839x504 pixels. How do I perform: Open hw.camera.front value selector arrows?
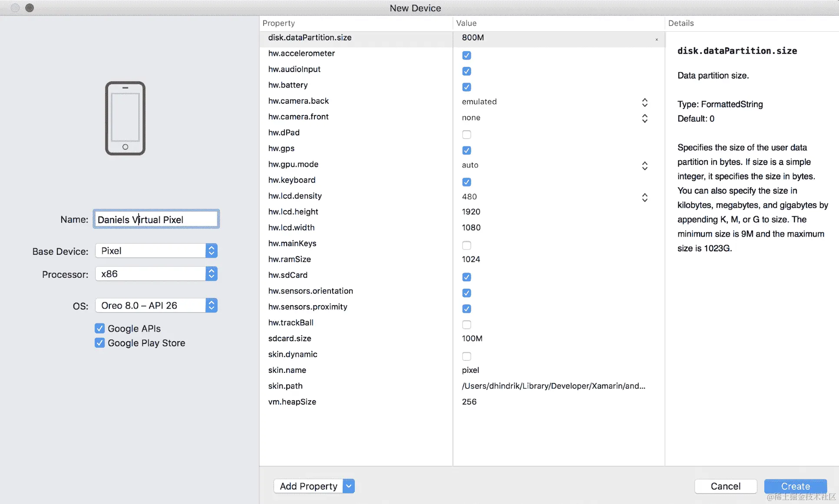(644, 119)
